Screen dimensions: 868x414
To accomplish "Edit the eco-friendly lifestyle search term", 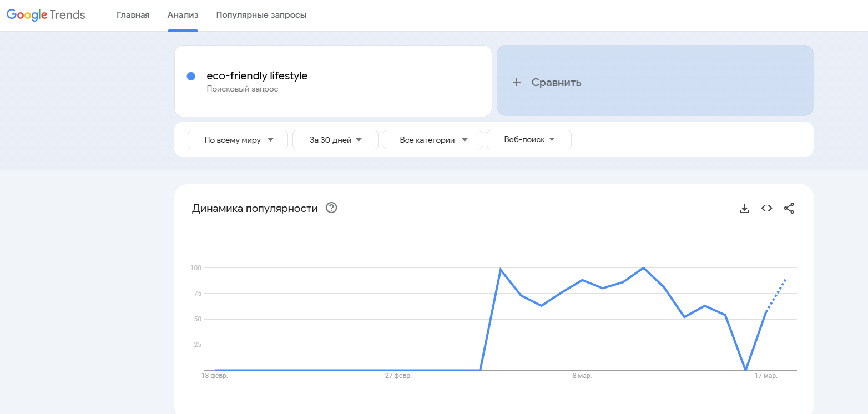I will [257, 76].
